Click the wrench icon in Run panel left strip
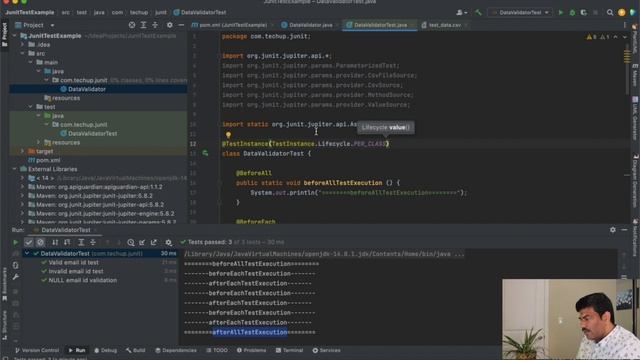 point(16,277)
